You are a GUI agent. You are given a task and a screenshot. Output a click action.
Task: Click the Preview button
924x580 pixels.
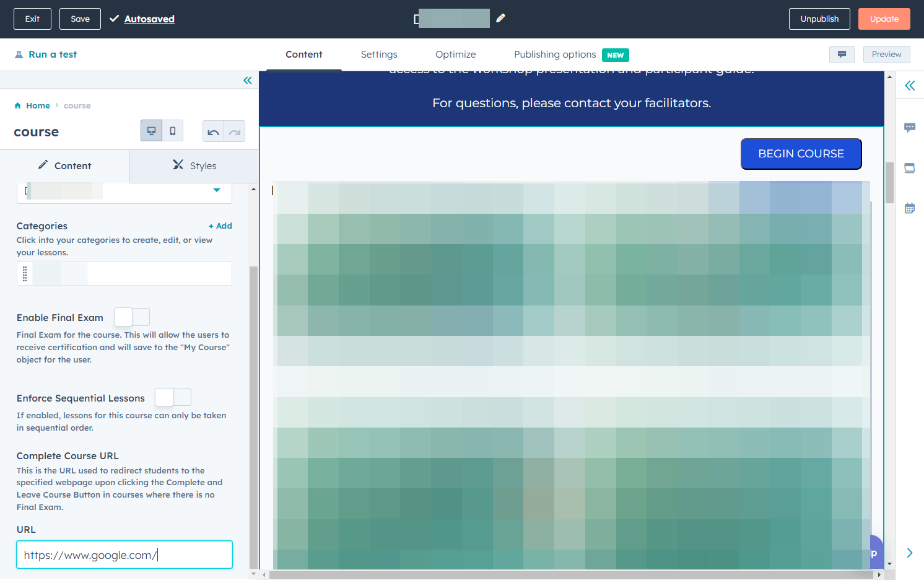887,55
